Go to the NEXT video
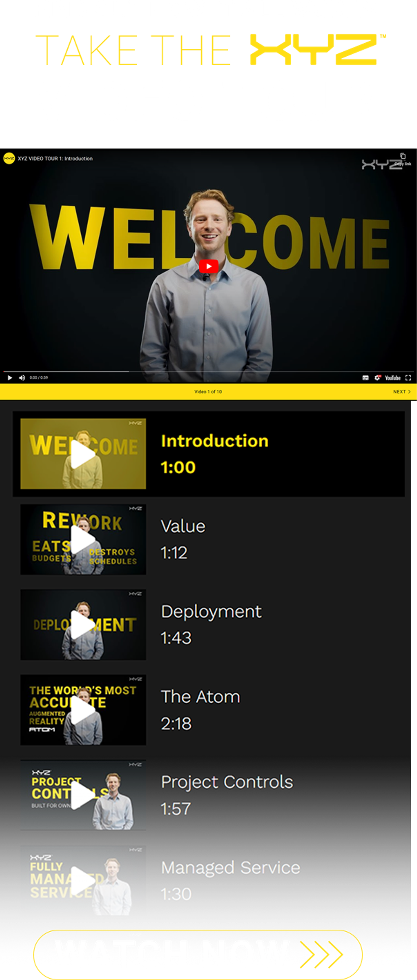Image resolution: width=417 pixels, height=980 pixels. pos(402,391)
